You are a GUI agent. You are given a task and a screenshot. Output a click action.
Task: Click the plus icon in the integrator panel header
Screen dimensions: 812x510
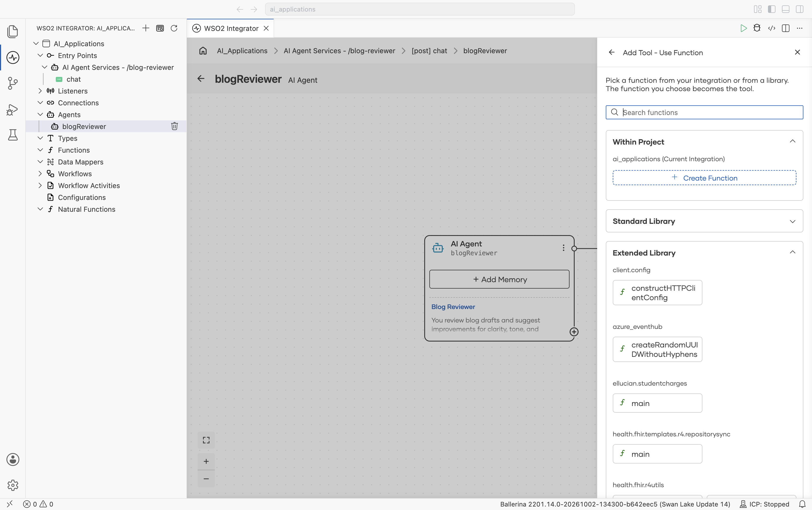(x=146, y=28)
